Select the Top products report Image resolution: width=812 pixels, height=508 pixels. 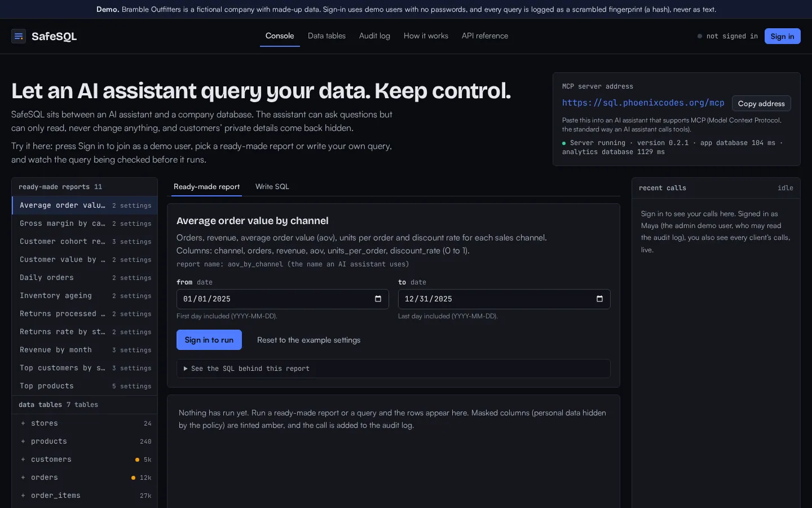click(85, 386)
